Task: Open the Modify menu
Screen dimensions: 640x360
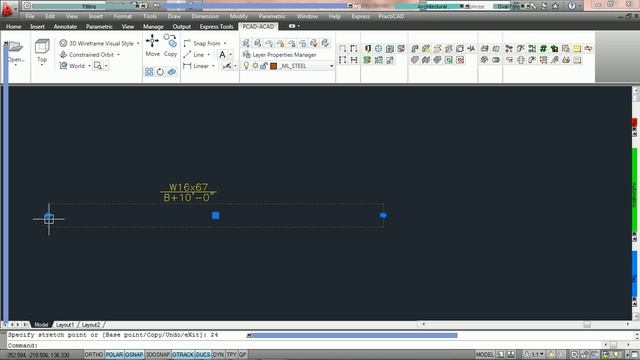Action: [x=239, y=16]
